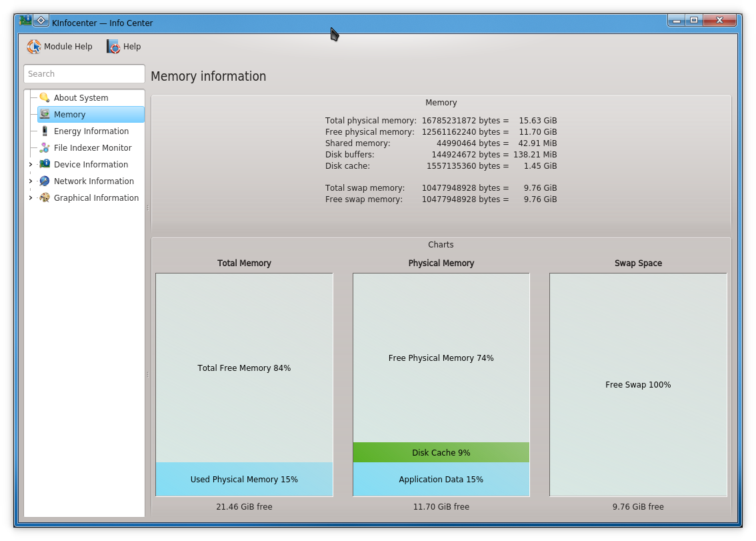Minimize the KInfocenter window

[x=677, y=20]
